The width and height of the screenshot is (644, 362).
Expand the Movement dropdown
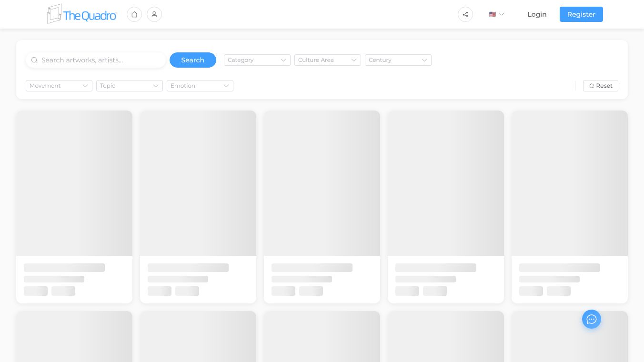click(x=59, y=86)
